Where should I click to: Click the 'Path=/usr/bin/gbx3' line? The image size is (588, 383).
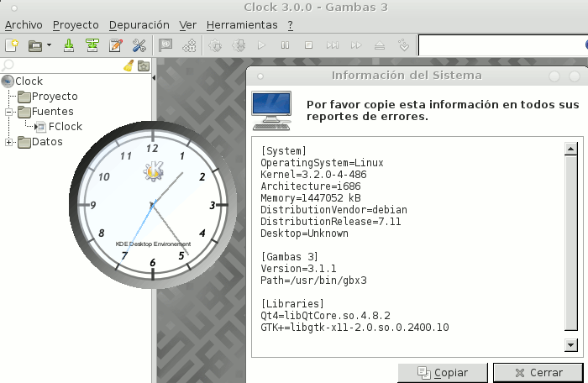[x=313, y=281]
